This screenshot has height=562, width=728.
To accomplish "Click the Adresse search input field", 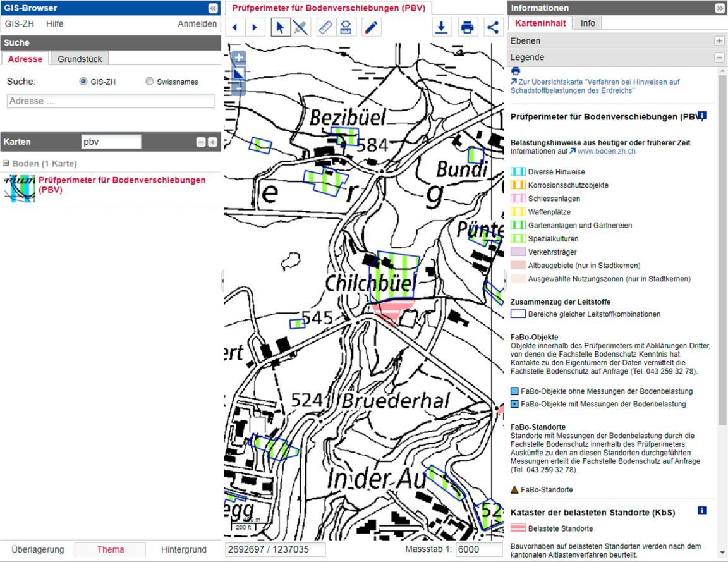I will click(111, 101).
